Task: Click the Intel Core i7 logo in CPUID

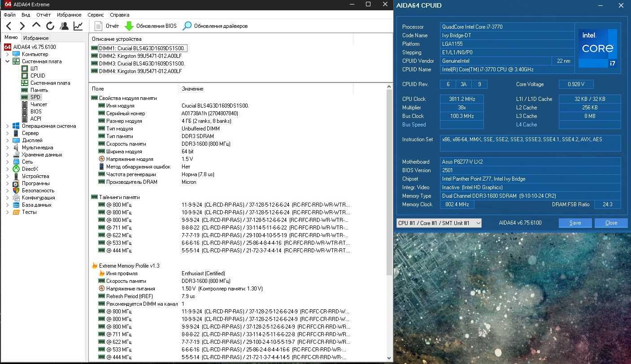Action: click(598, 48)
